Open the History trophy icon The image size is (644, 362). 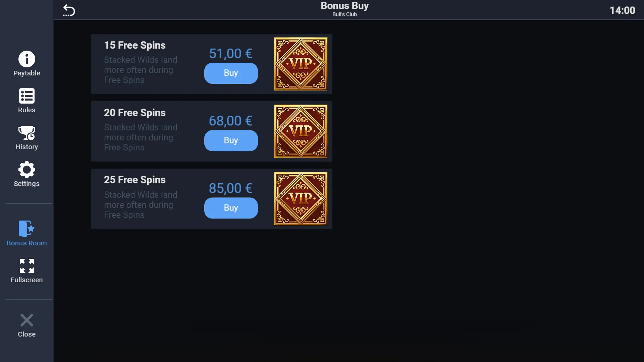[x=26, y=133]
